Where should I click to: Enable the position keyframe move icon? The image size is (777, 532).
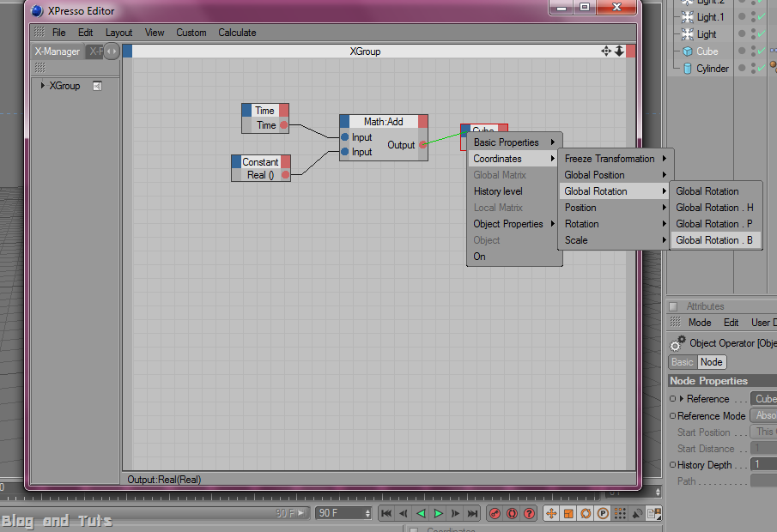coord(550,514)
